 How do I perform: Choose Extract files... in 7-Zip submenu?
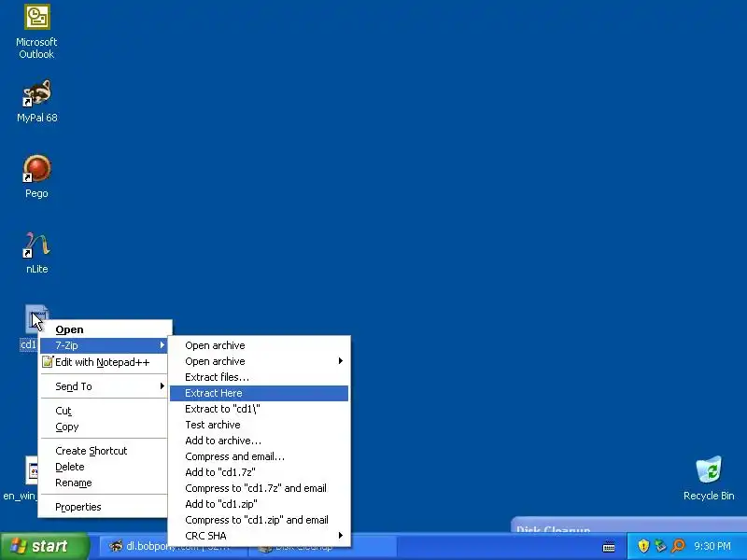[260, 377]
